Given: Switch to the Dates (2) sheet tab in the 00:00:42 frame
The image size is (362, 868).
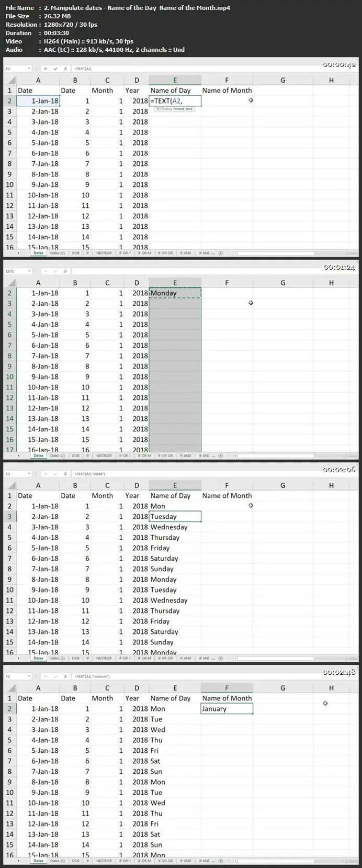Looking at the screenshot, I should tap(58, 253).
